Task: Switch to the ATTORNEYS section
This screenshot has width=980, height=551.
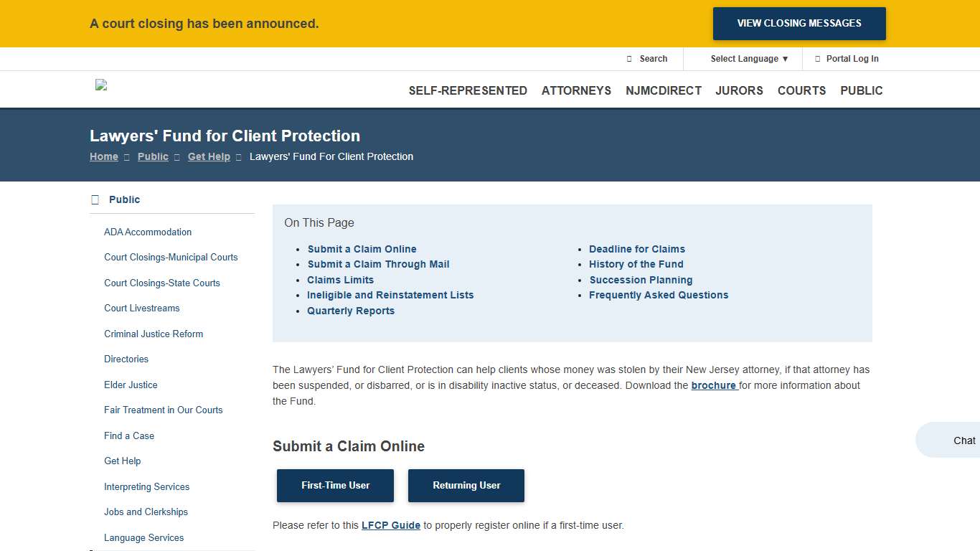Action: click(x=576, y=90)
